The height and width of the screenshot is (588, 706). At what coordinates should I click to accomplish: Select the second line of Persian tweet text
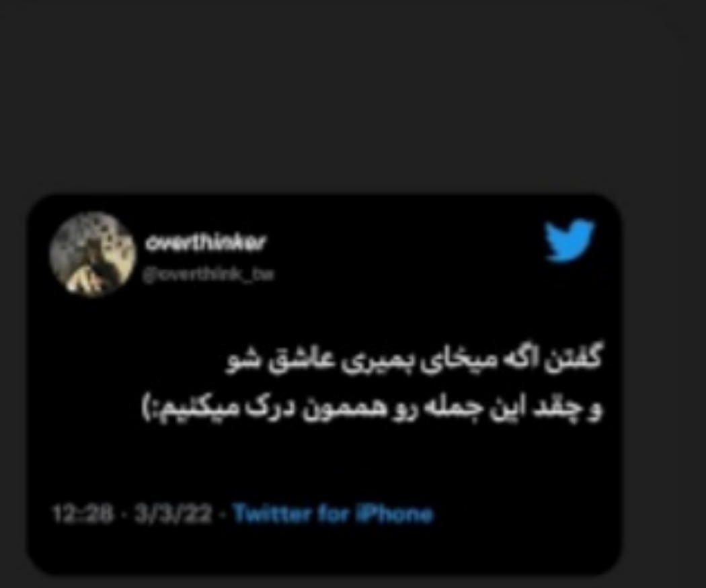click(x=372, y=408)
